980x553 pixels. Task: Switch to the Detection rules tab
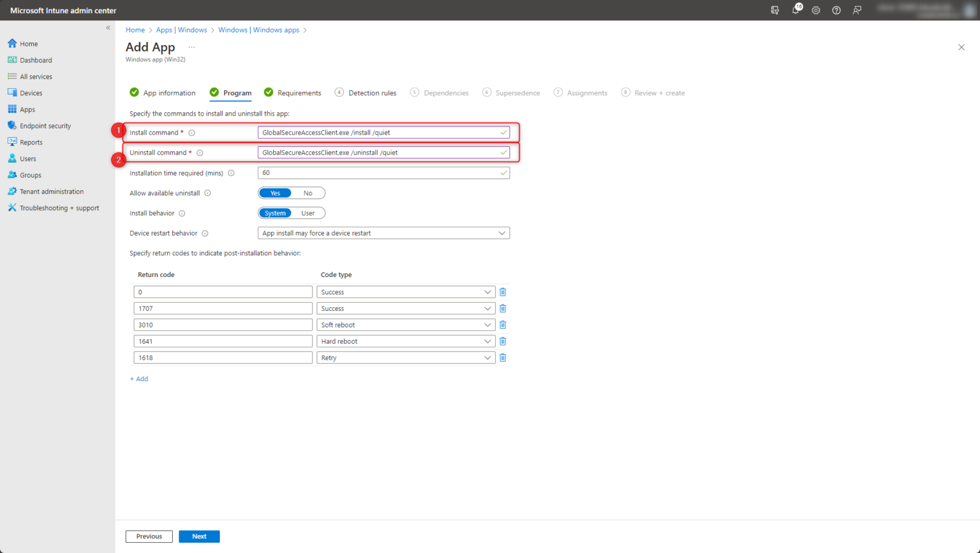point(371,93)
